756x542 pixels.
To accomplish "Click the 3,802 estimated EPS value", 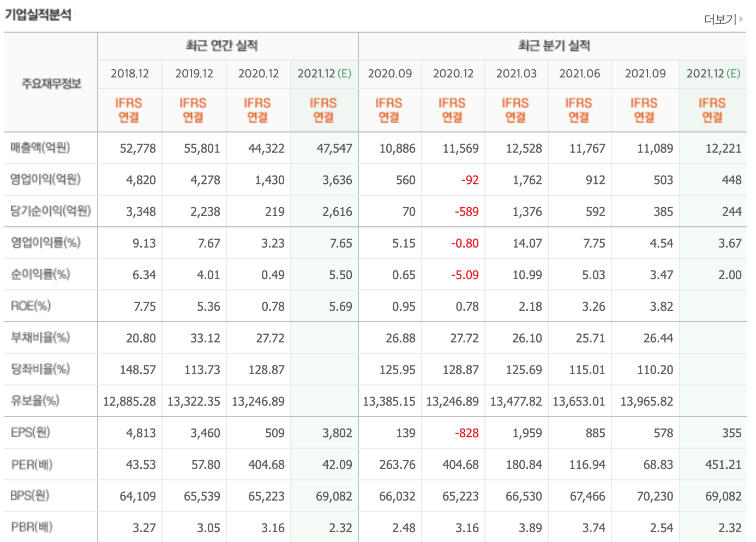I will (337, 433).
